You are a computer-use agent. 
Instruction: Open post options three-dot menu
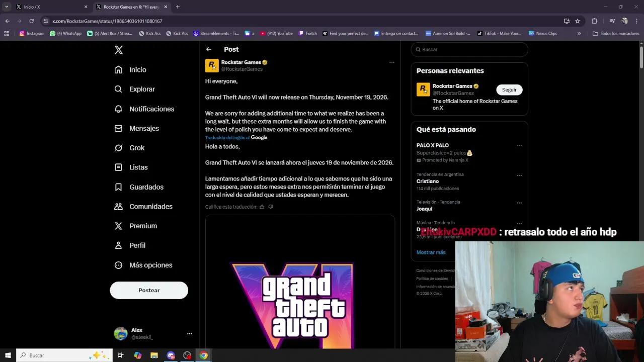392,63
